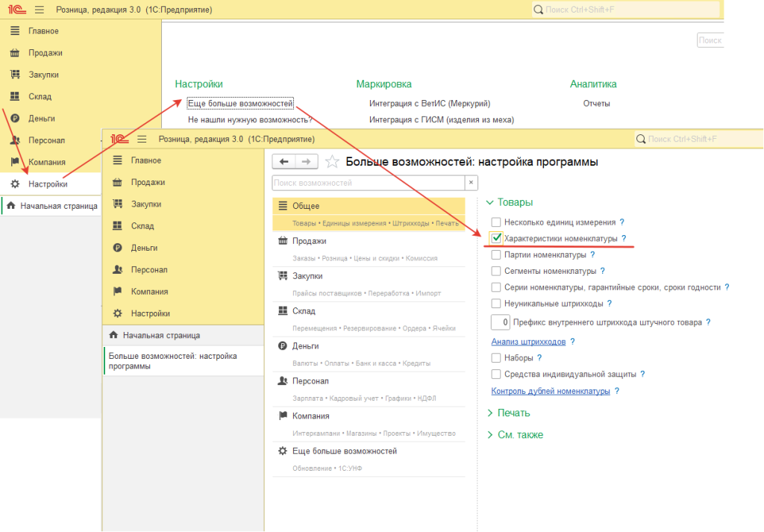Viewport: 764px width, 532px height.
Task: Click help question mark beside Анализ штрихкодов
Action: click(x=572, y=342)
